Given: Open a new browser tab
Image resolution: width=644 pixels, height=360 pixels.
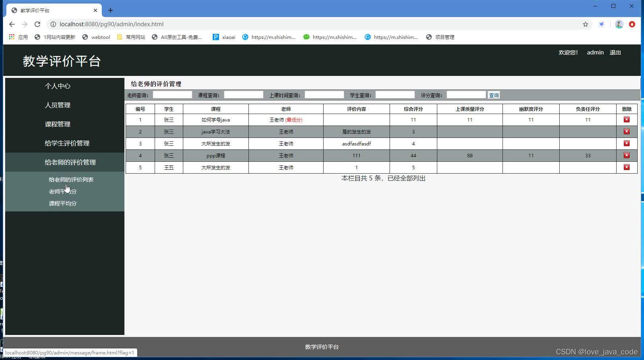Looking at the screenshot, I should [x=111, y=10].
